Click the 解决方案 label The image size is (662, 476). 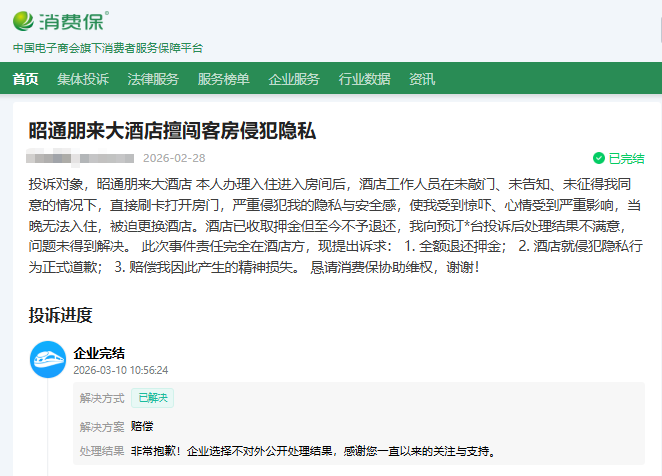(x=102, y=427)
